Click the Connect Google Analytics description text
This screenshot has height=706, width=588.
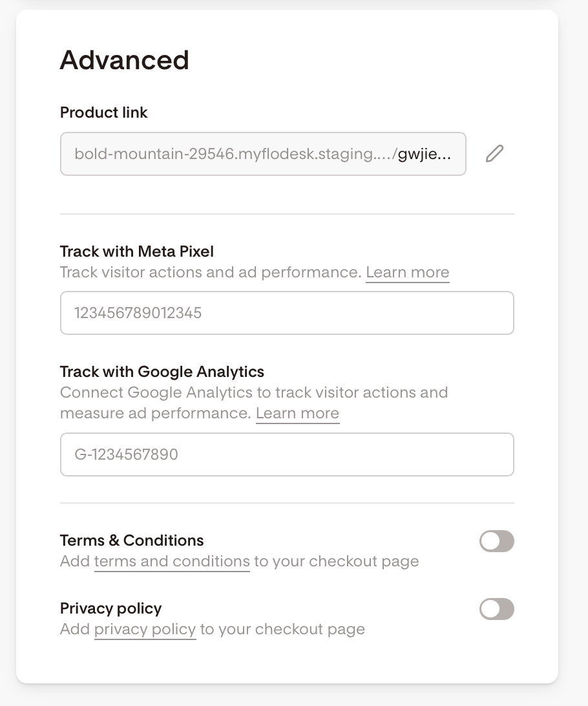pyautogui.click(x=254, y=403)
